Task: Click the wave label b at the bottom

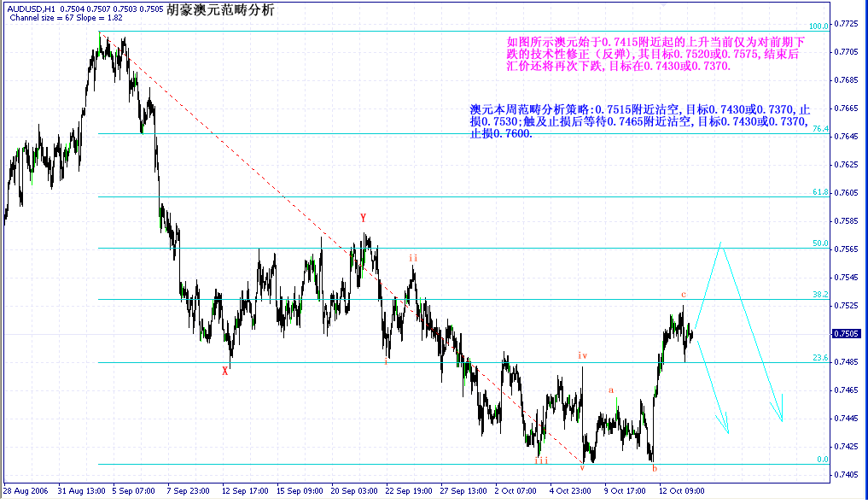Action: click(655, 469)
